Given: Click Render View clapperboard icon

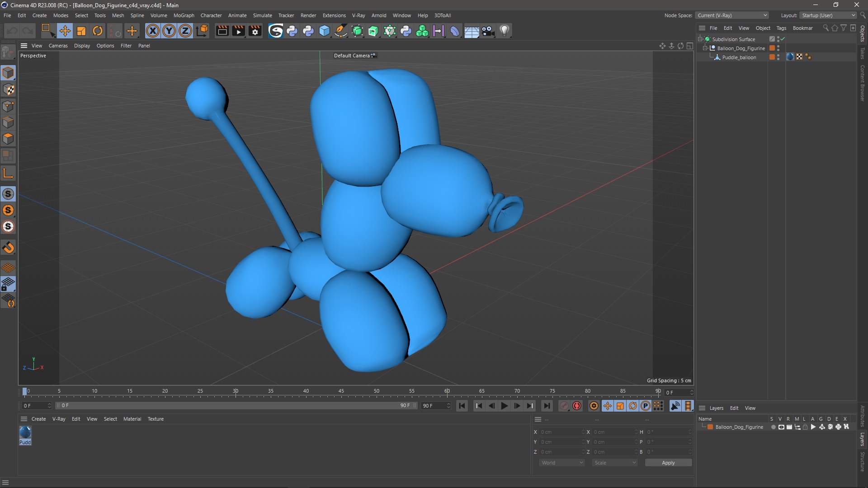Looking at the screenshot, I should 222,31.
